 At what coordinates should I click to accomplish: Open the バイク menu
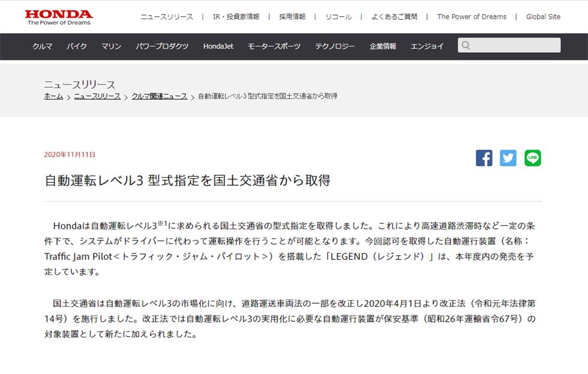tap(77, 46)
